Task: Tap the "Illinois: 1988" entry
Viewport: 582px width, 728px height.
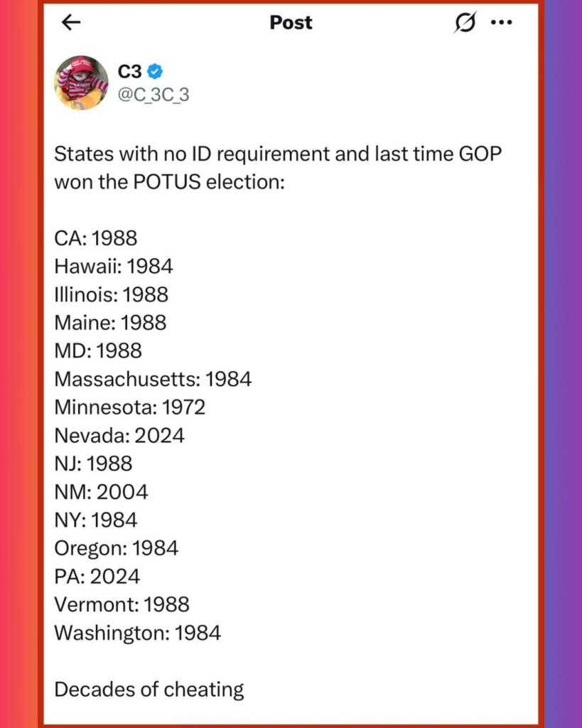Action: point(112,294)
